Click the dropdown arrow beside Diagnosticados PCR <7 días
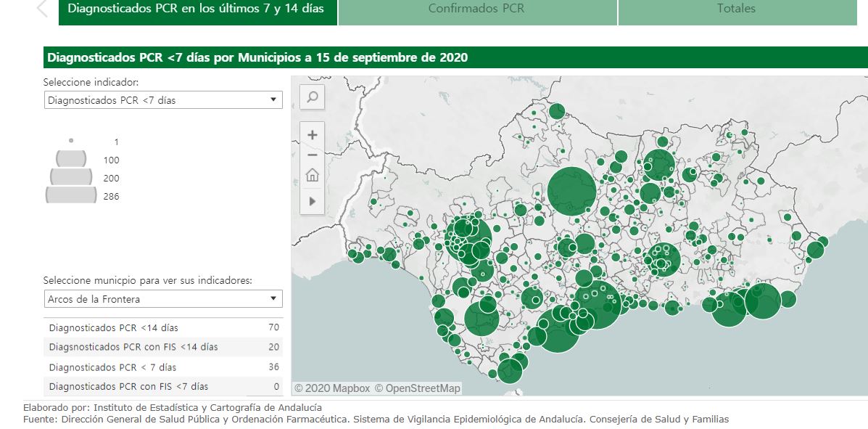 [273, 99]
